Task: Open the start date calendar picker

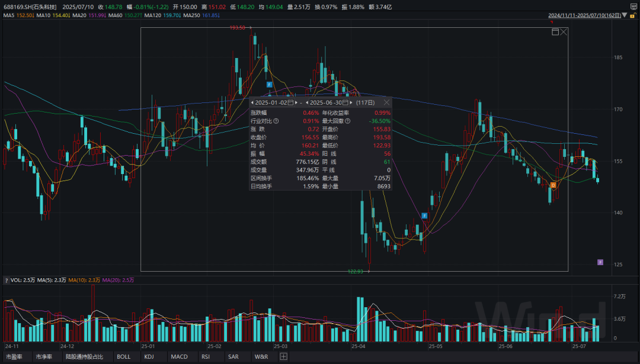Action: (290, 102)
